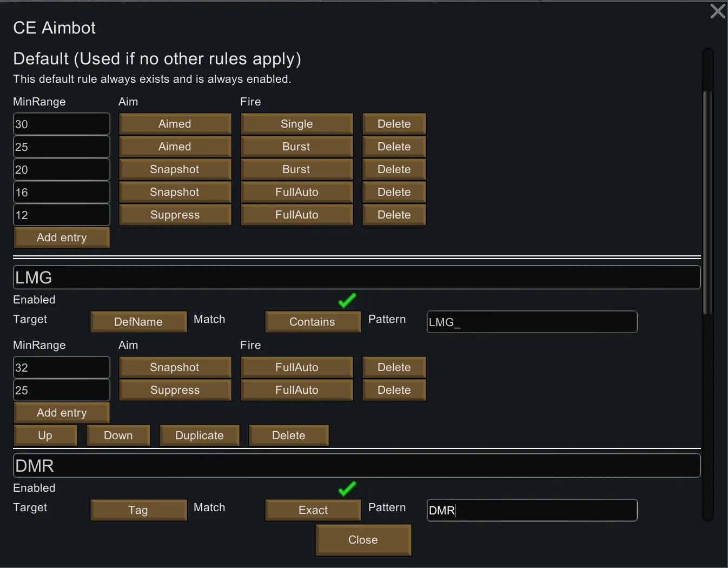The width and height of the screenshot is (728, 568).
Task: Change LMG Target type DefName selector
Action: [x=138, y=322]
